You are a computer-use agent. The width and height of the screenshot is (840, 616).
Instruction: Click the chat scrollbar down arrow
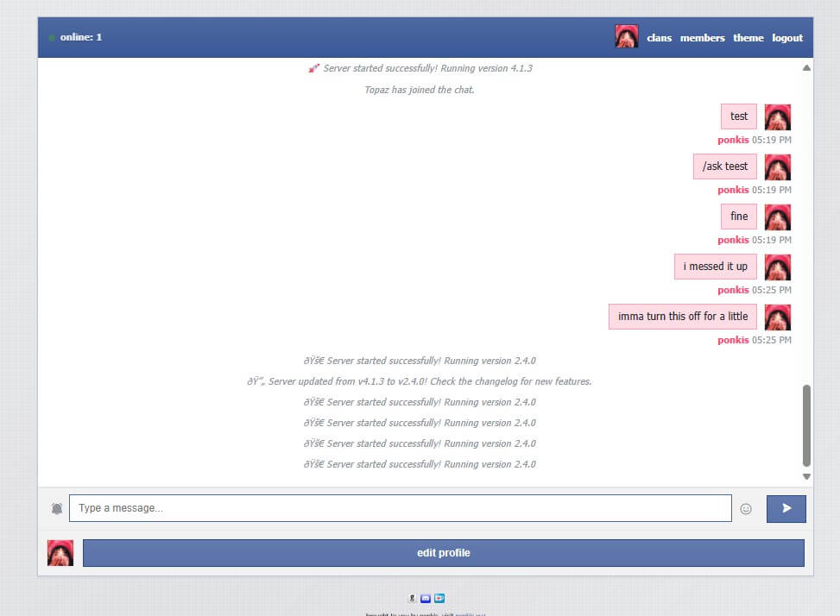point(806,476)
